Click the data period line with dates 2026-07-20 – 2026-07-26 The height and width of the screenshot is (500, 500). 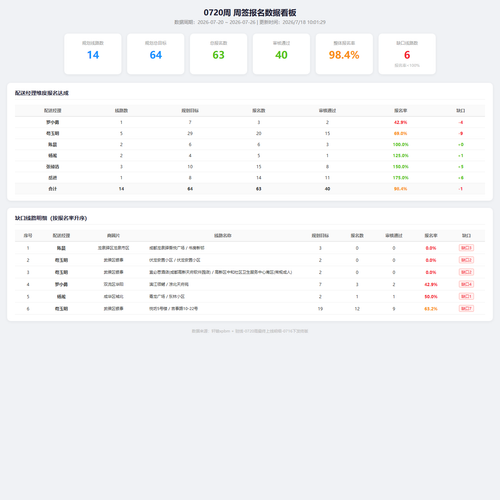pos(250,22)
